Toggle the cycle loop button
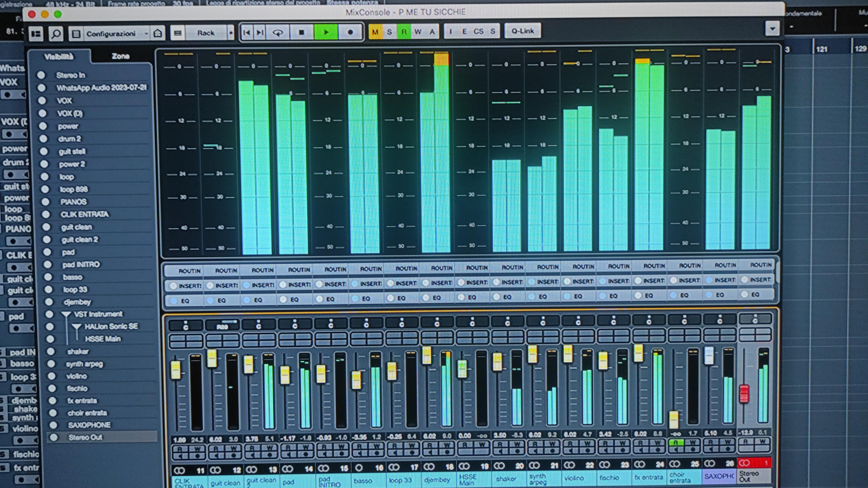The height and width of the screenshot is (488, 868). click(x=278, y=33)
